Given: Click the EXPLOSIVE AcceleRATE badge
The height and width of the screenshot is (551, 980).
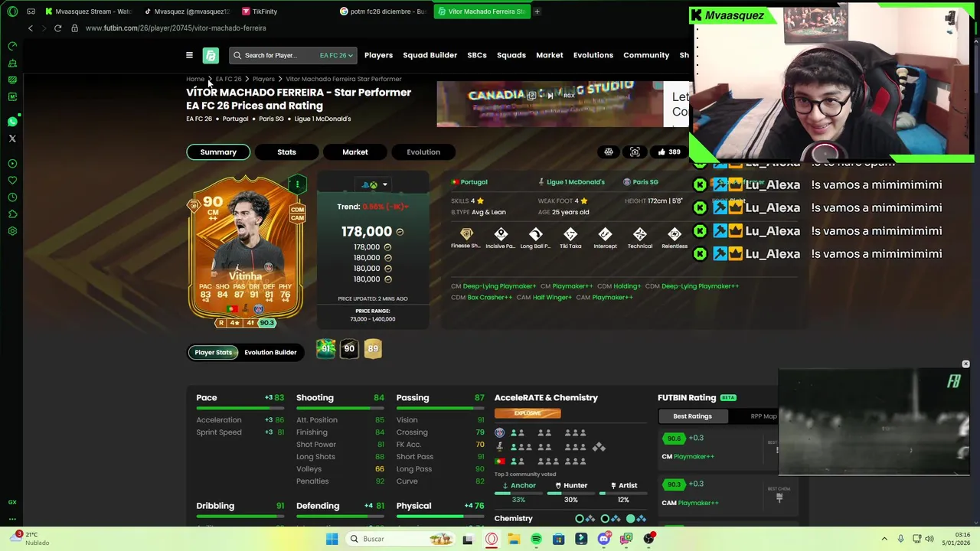Looking at the screenshot, I should point(528,413).
